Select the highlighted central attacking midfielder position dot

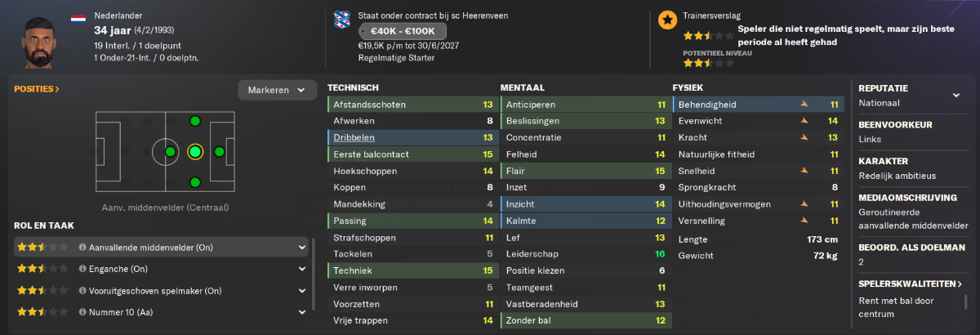(194, 152)
